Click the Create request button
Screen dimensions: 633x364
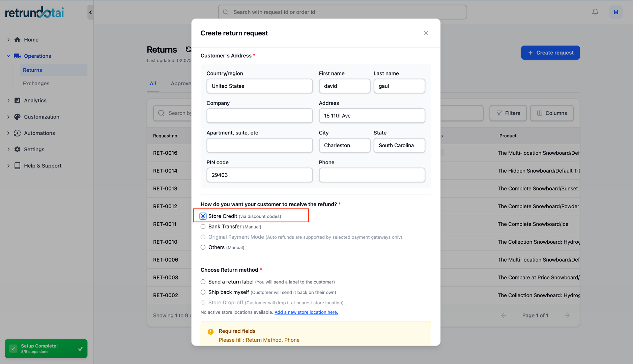pos(550,53)
